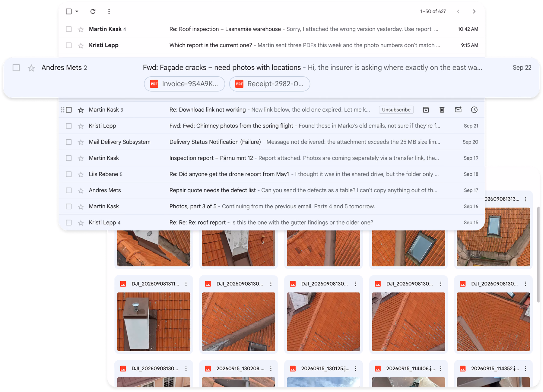Star the Mail Delivery Subsystem email
The image size is (543, 392).
[81, 142]
